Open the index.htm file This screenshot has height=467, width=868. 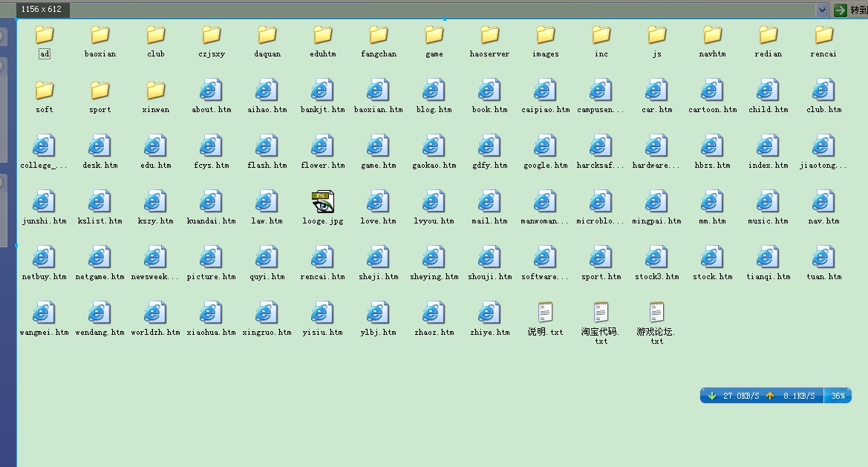click(768, 146)
